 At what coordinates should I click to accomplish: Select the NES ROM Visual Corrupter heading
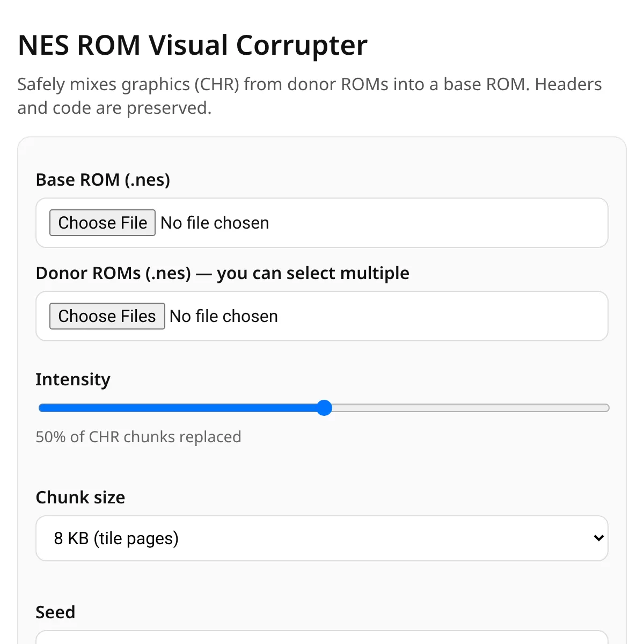click(x=192, y=45)
